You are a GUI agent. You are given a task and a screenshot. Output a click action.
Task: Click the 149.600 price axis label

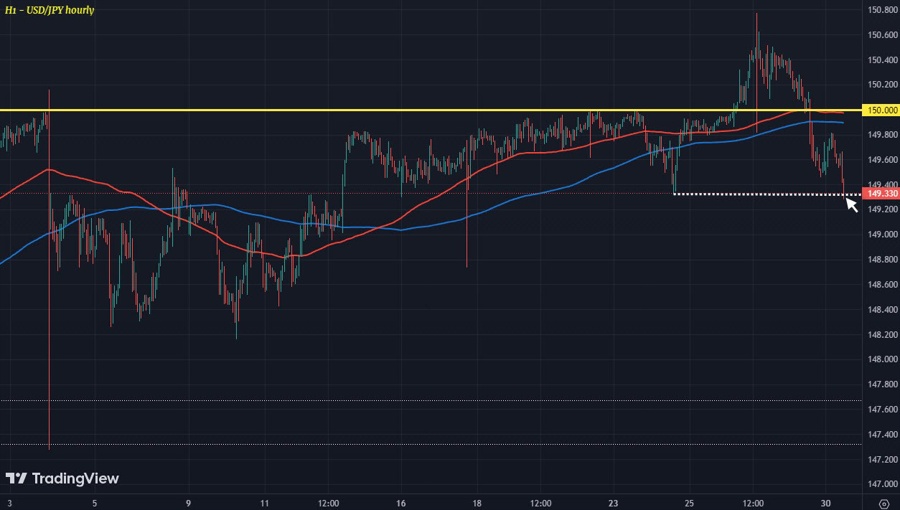[x=883, y=159]
